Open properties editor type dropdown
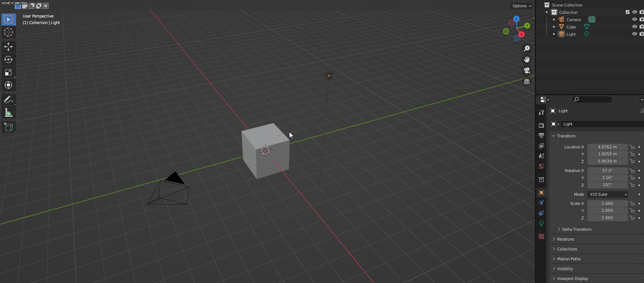 (x=545, y=100)
